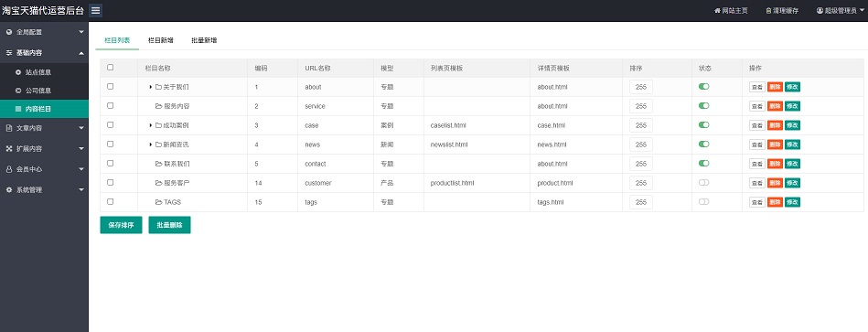Click the globe icon beside 全局配置
The image size is (868, 332).
coord(9,32)
